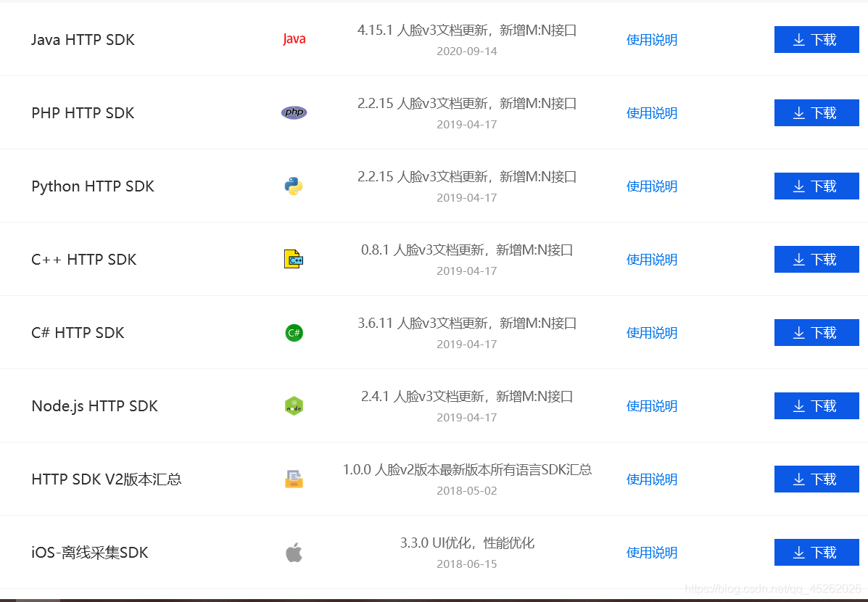Select the 'C# HTTP SDK' name text

pos(78,333)
